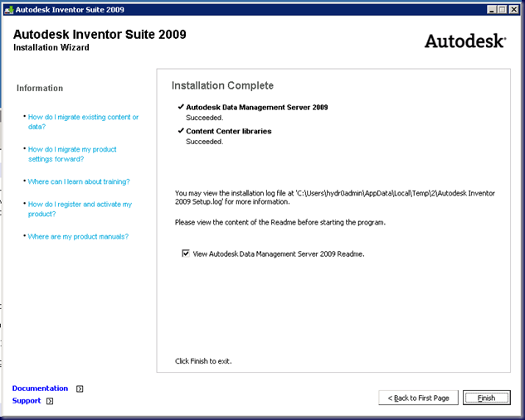Viewport: 525px width, 420px height.
Task: Click the installer icon in title bar
Action: coord(8,10)
